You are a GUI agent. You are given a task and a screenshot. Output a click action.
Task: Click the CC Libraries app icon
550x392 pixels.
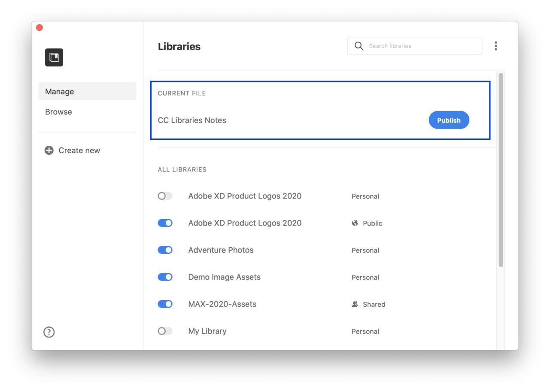(x=53, y=57)
